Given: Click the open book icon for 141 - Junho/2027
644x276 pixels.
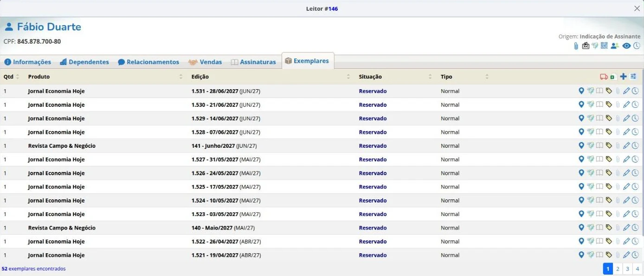Looking at the screenshot, I should [599, 145].
